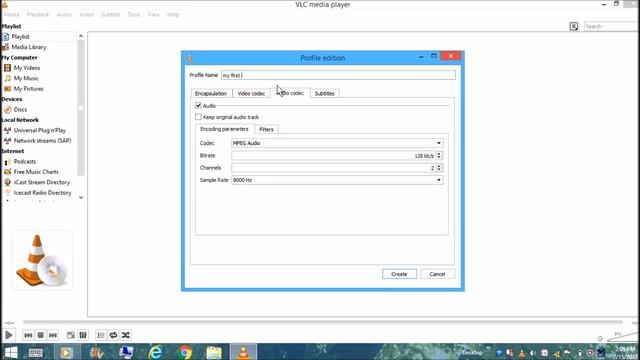This screenshot has width=640, height=360.
Task: Click the system tray speaker icon
Action: [533, 353]
